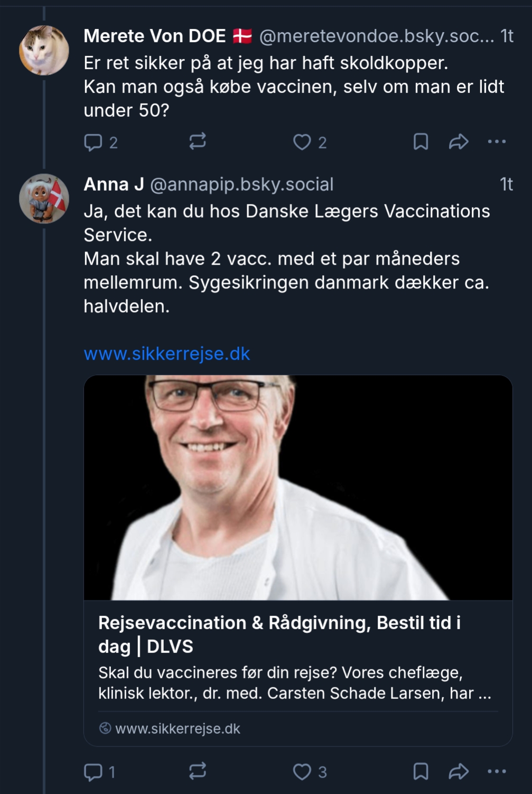
Task: Open the link preview doctor photo
Action: click(298, 487)
